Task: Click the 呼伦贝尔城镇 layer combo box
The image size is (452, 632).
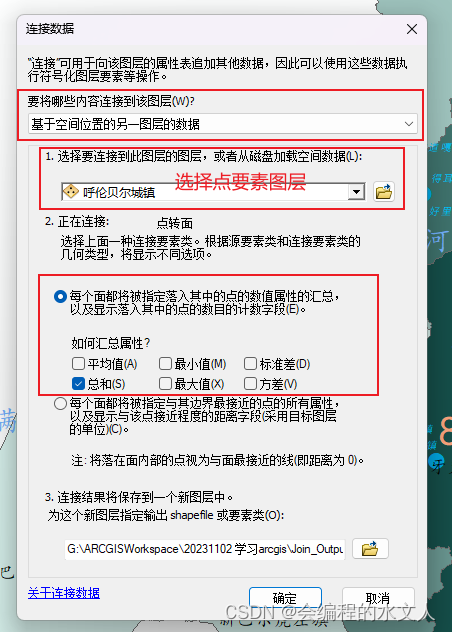Action: pos(213,192)
